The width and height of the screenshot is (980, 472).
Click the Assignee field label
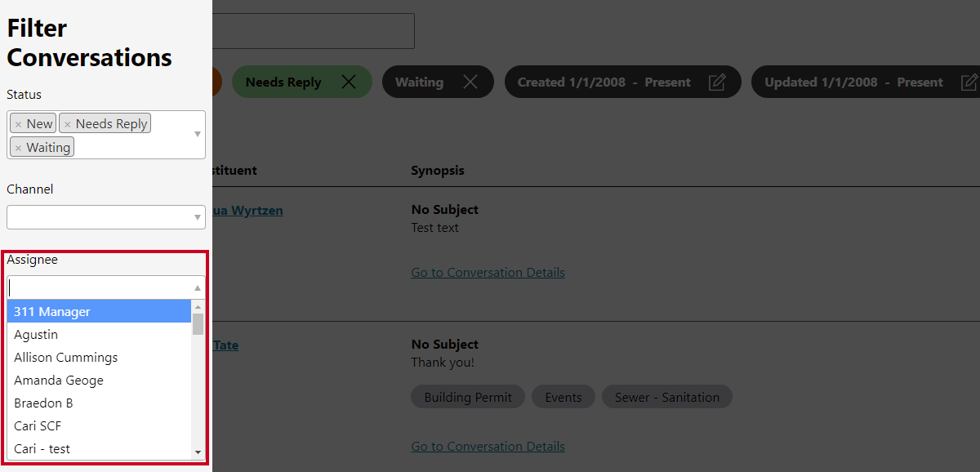click(32, 260)
